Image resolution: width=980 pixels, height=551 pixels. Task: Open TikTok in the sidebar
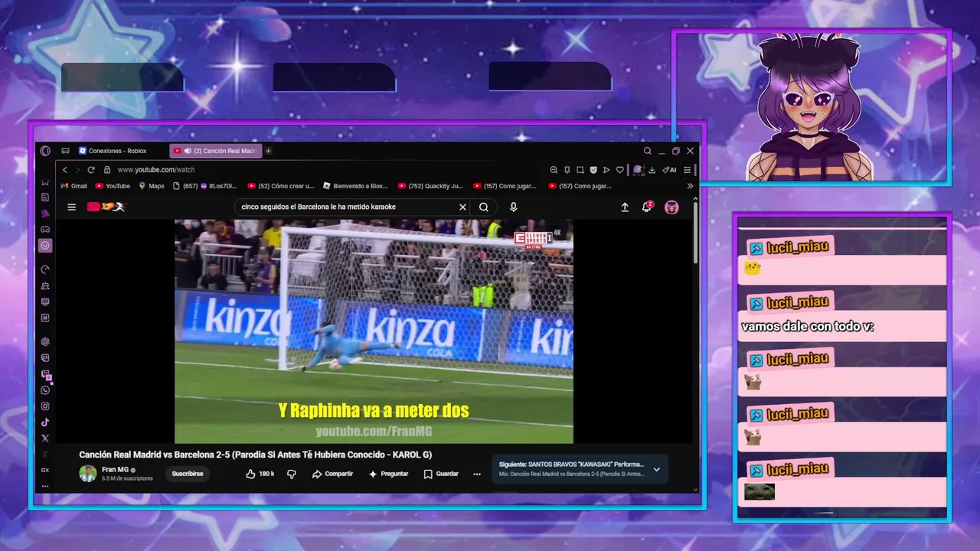pos(45,422)
